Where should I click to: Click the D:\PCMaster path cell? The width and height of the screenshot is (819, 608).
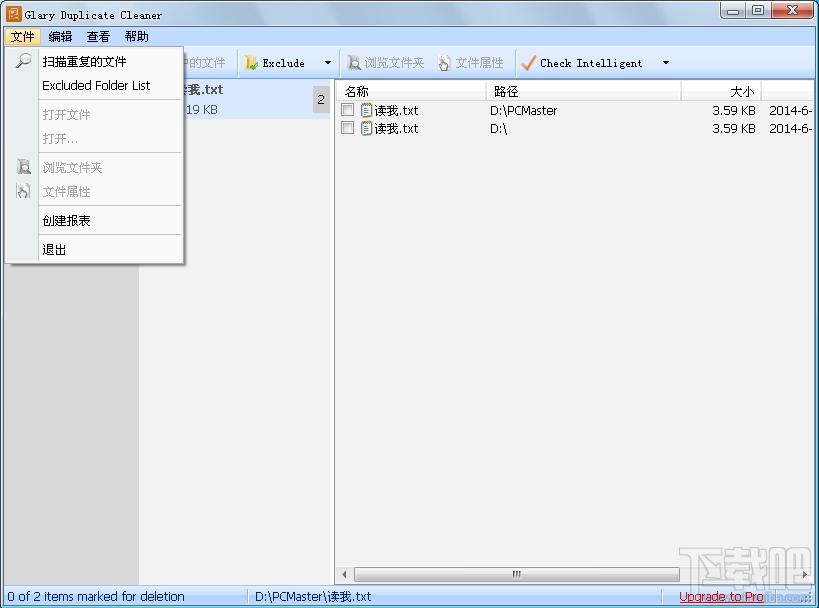[523, 110]
